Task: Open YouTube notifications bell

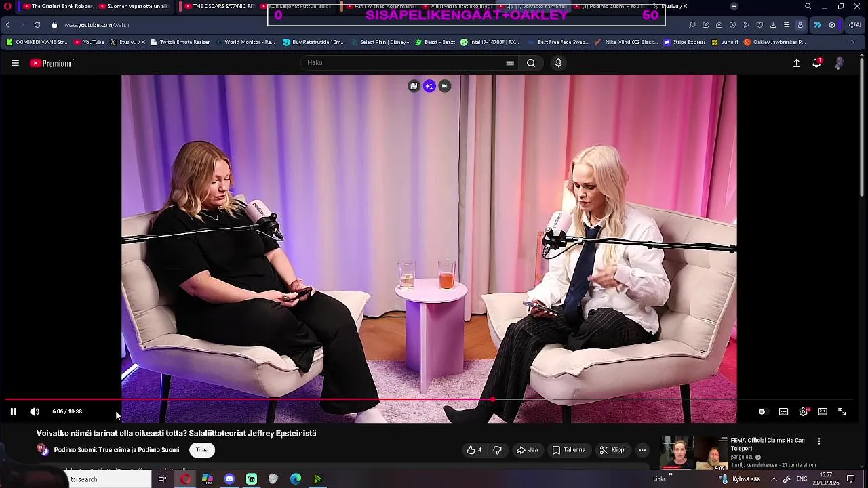Action: [817, 63]
